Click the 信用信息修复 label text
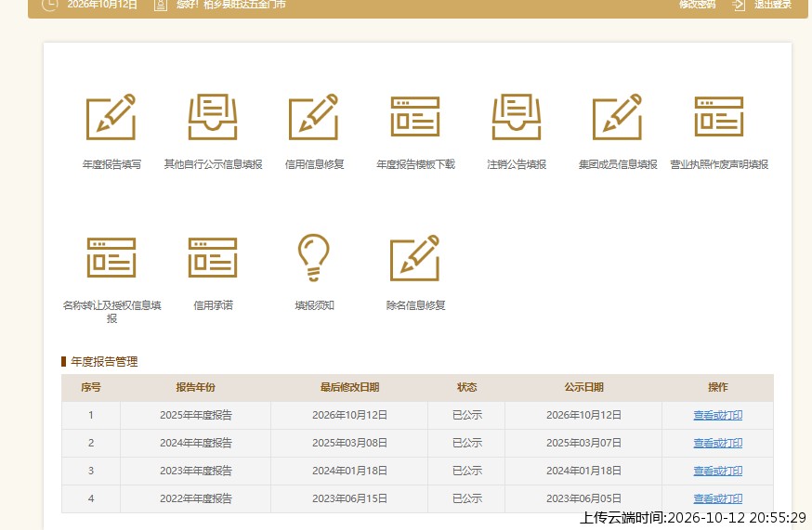This screenshot has width=812, height=530. pyautogui.click(x=314, y=164)
